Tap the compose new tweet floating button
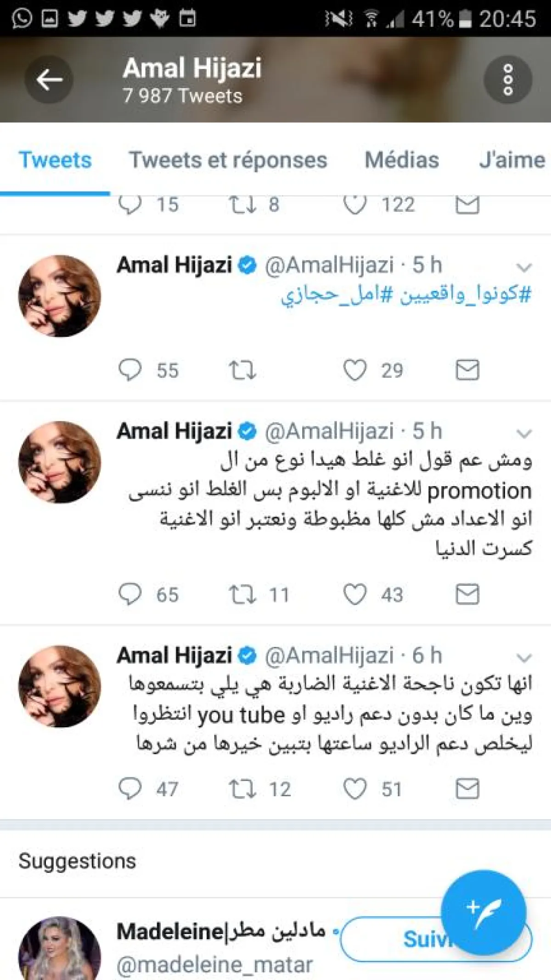 (483, 912)
